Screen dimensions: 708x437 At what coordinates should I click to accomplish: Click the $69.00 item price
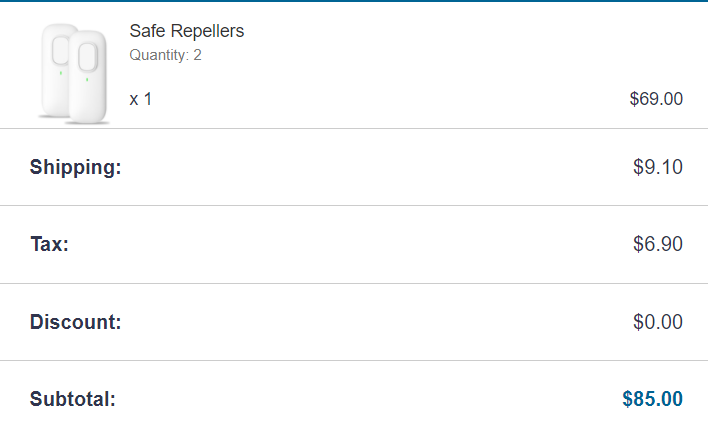pyautogui.click(x=656, y=99)
